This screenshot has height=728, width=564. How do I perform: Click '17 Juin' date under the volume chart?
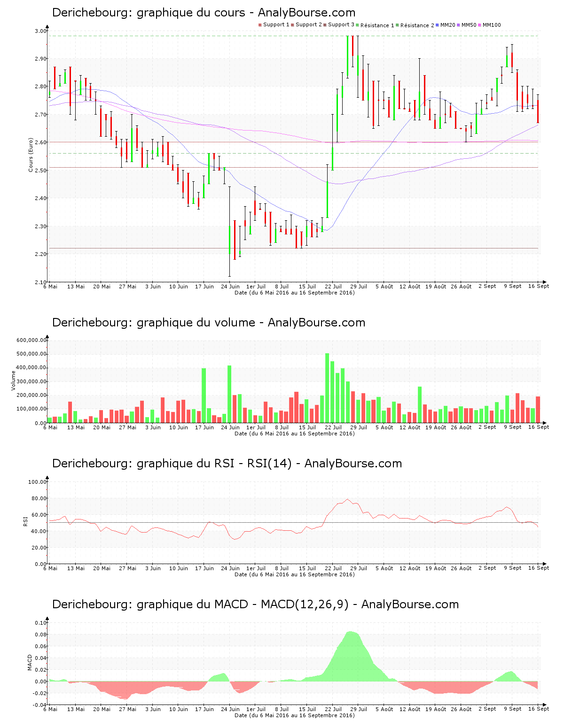pos(204,427)
